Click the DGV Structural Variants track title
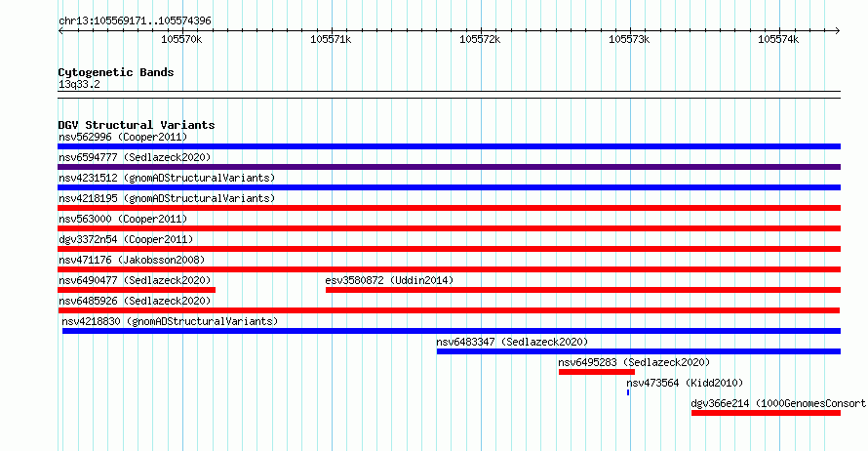The image size is (868, 451). pyautogui.click(x=137, y=125)
